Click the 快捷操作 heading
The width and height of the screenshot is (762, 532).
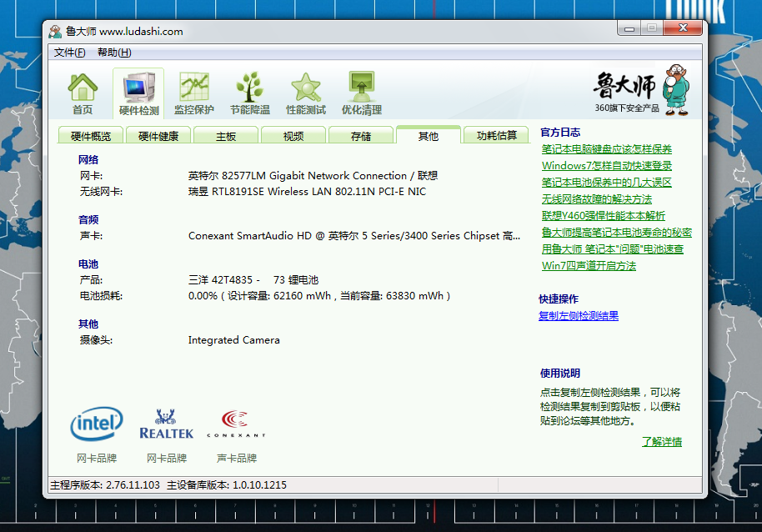tap(559, 299)
